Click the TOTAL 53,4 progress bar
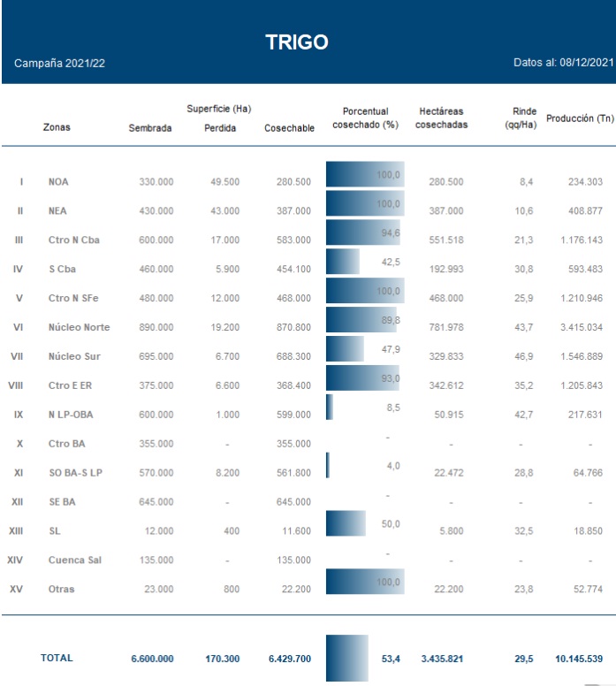 coord(348,659)
